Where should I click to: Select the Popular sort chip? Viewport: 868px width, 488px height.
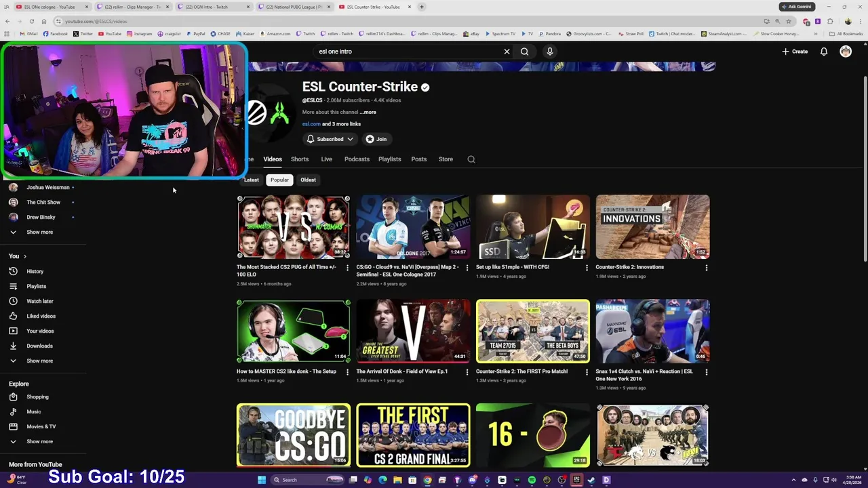point(279,180)
